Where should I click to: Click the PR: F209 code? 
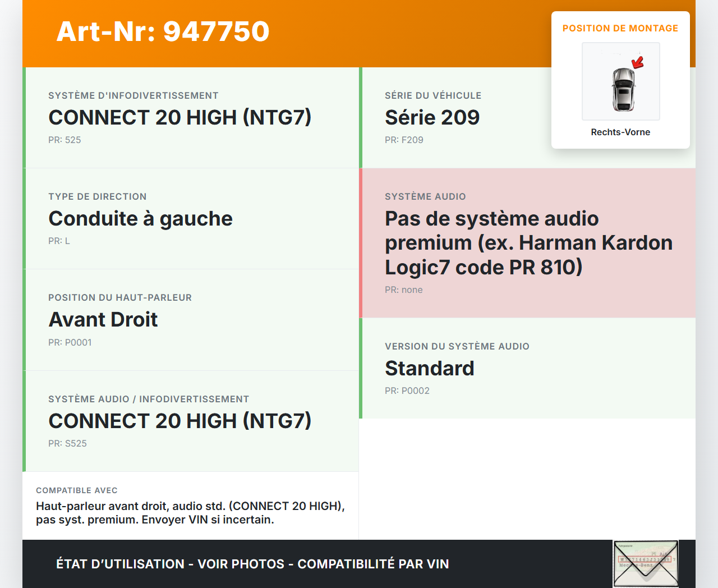point(404,140)
